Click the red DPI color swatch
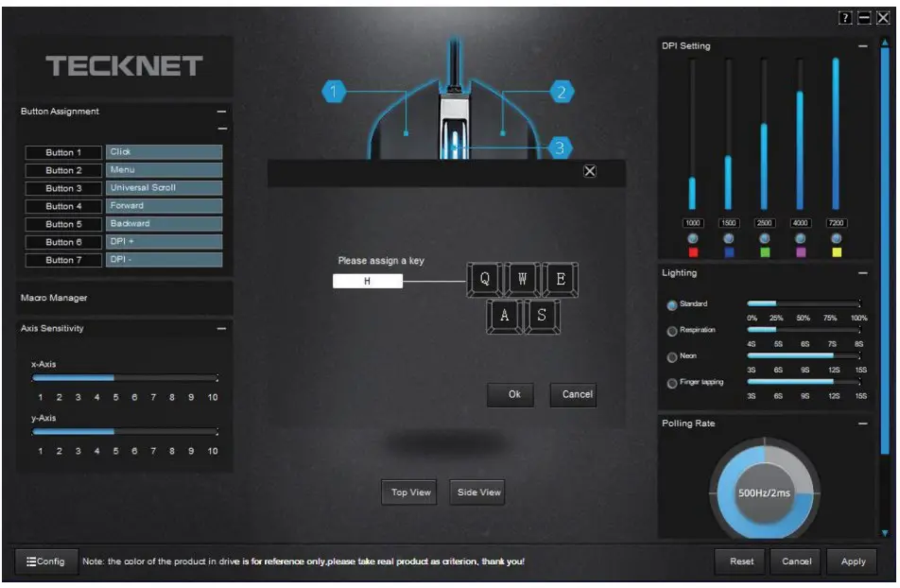The width and height of the screenshot is (900, 588). click(693, 252)
